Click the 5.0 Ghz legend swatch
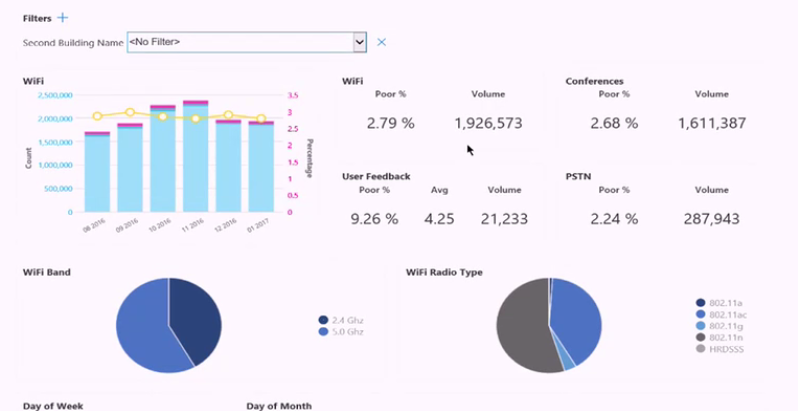 coord(323,331)
